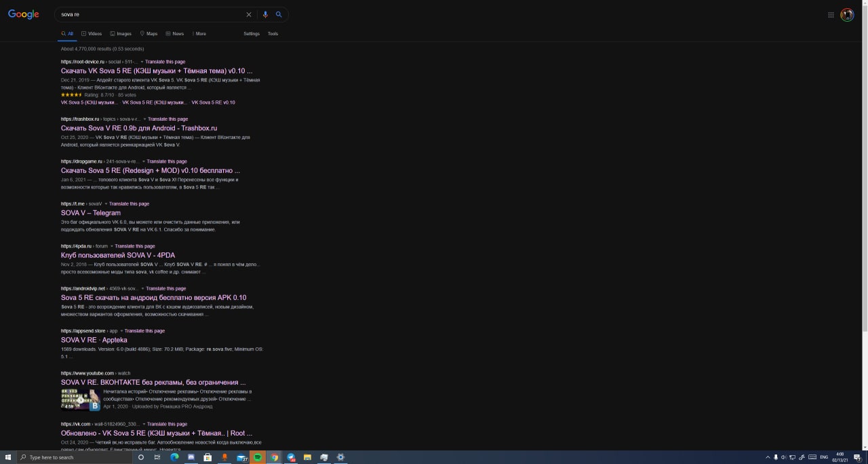Viewport: 868px width, 464px height.
Task: Expand options arrow beside appsend.store URL
Action: click(121, 331)
